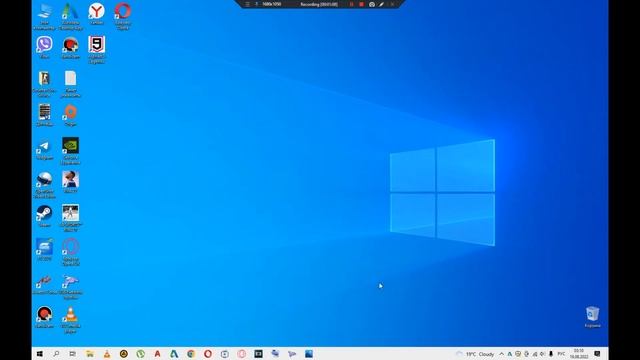
Task: Open the desktop shortcut with number 9 badge
Action: pos(97,49)
